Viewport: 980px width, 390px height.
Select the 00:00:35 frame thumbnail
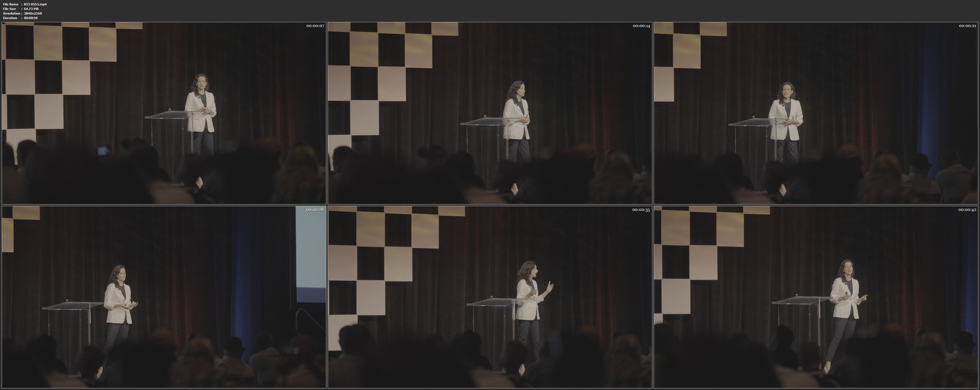pos(490,297)
